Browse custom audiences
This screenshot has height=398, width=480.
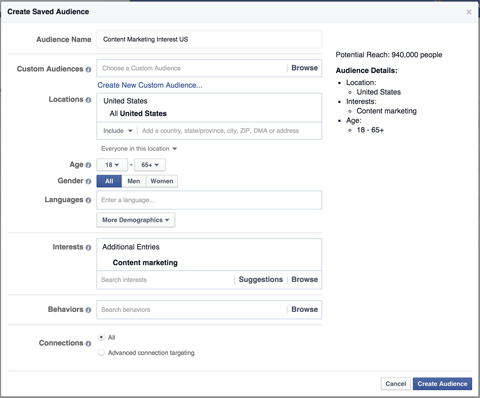click(304, 68)
